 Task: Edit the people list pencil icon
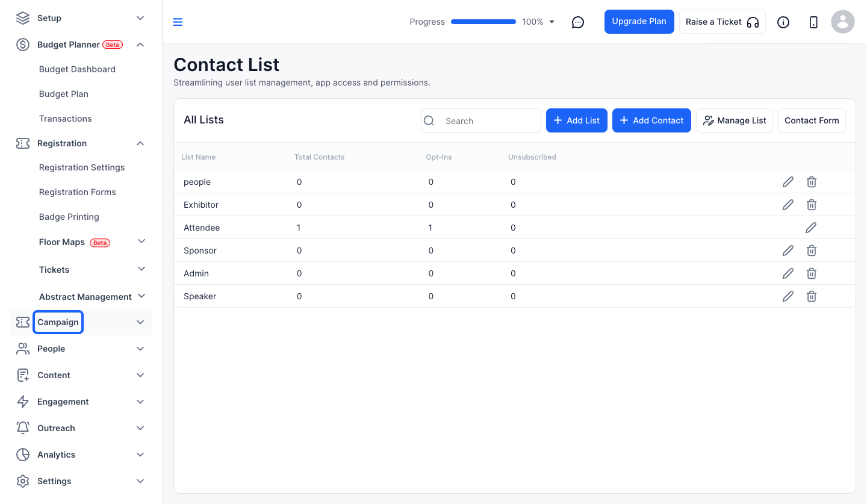[x=788, y=182]
